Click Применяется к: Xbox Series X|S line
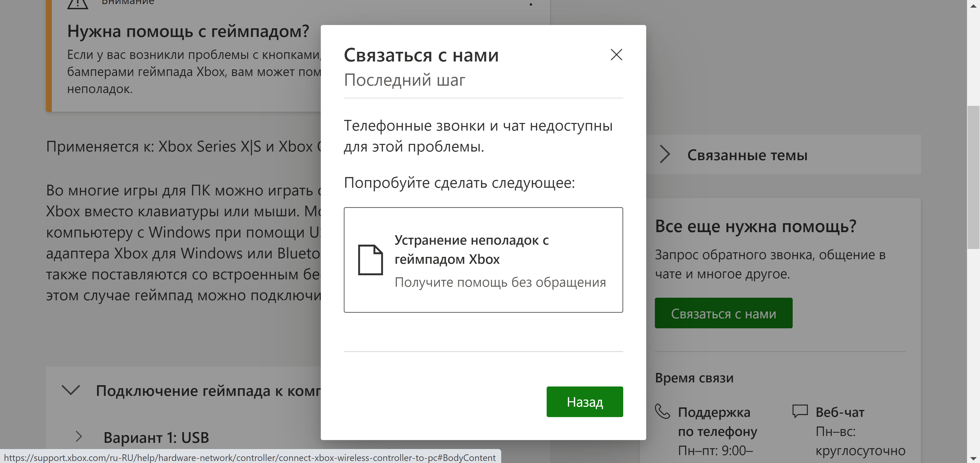This screenshot has height=463, width=980. click(183, 146)
